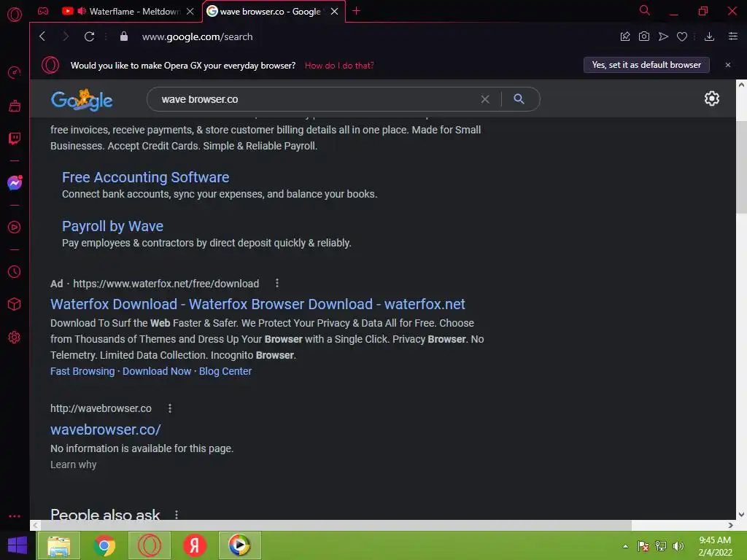Open sidebar three-dot setup menu
Screen dimensions: 747x560
pyautogui.click(x=15, y=516)
